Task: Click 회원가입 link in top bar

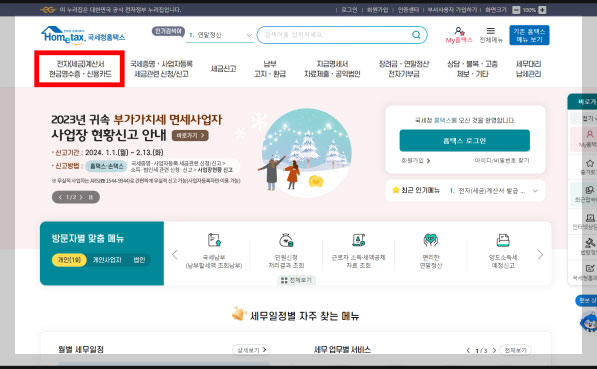Action: (x=377, y=10)
